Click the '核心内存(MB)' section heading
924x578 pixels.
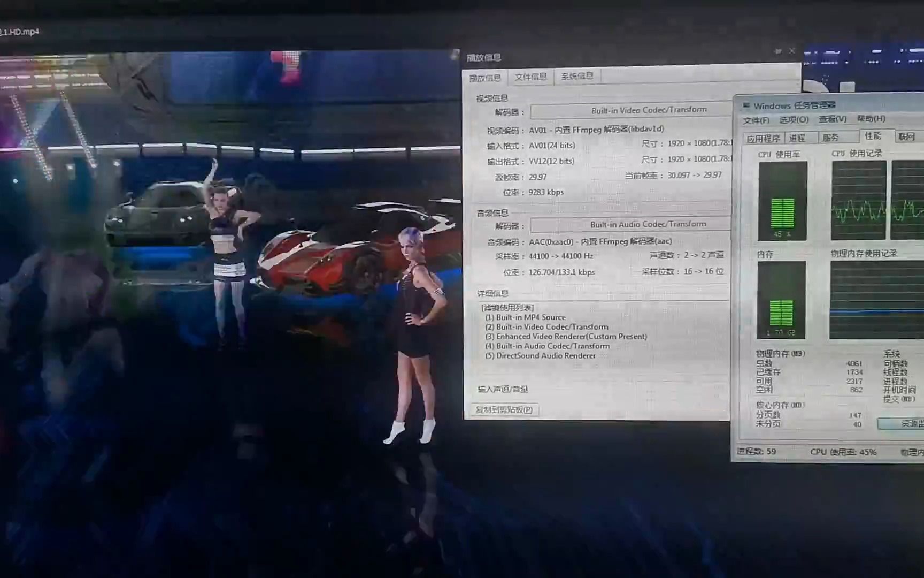[780, 405]
